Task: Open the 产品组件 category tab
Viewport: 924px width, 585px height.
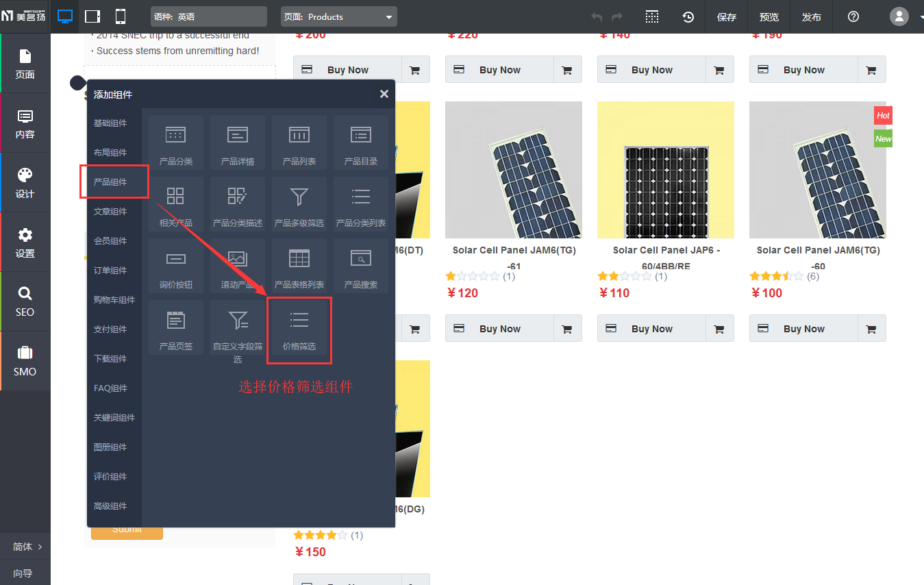Action: tap(111, 182)
